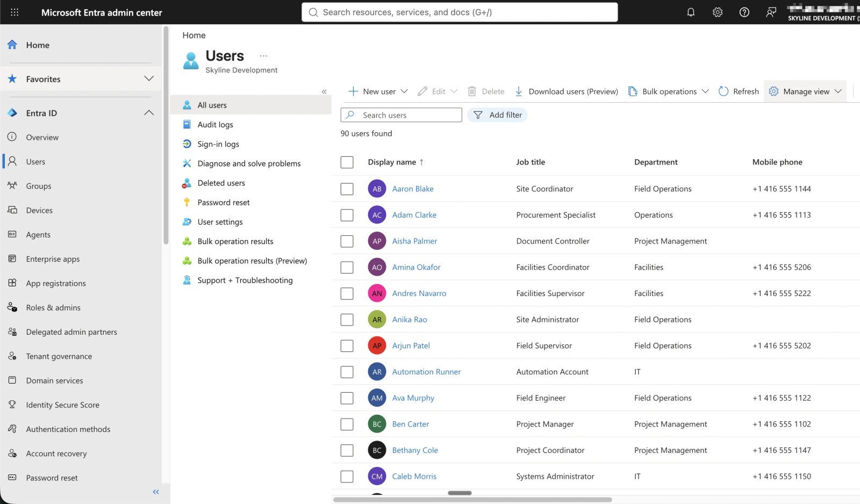Image resolution: width=860 pixels, height=504 pixels.
Task: Open the Manage view dropdown
Action: click(805, 91)
